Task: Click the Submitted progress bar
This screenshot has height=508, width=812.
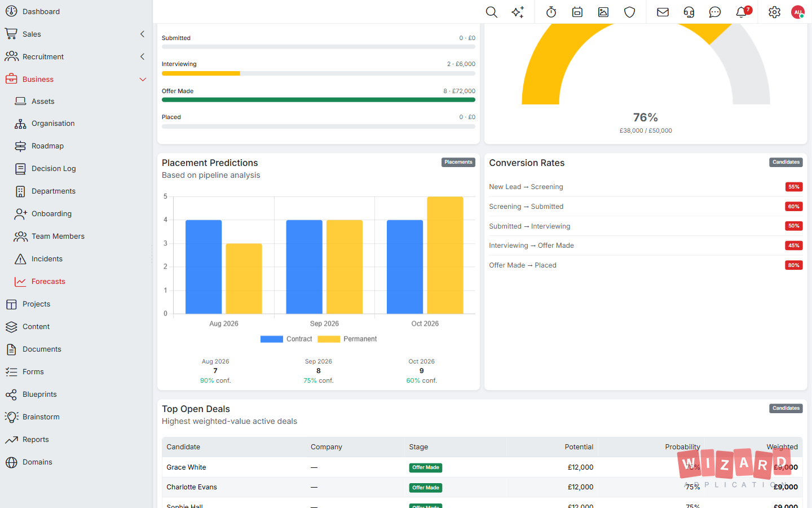Action: 319,47
